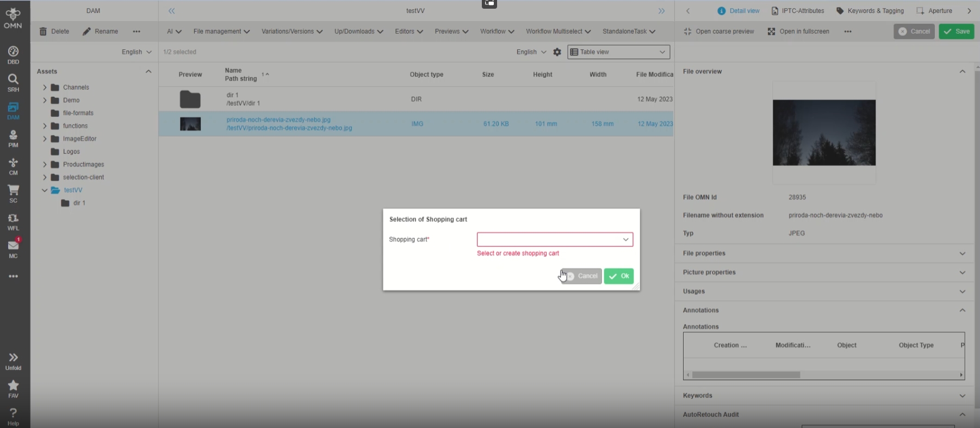Viewport: 980px width, 428px height.
Task: Open the Help section
Action: [x=13, y=417]
